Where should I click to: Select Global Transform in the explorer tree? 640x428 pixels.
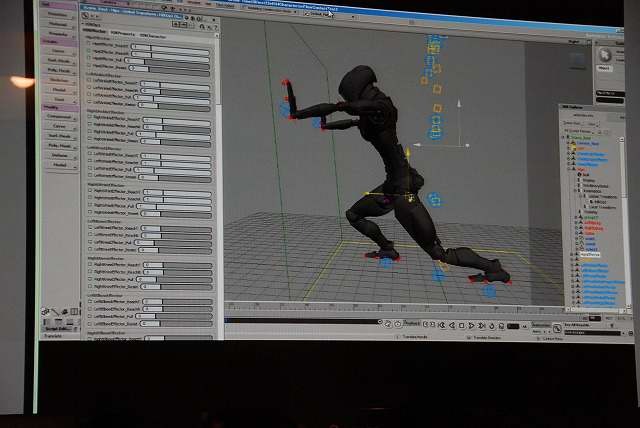pos(602,196)
